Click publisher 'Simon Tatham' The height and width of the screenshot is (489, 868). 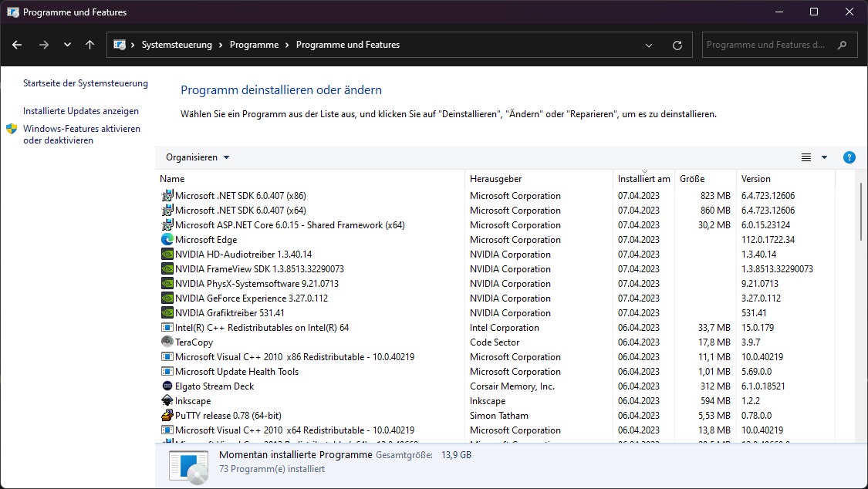coord(498,416)
